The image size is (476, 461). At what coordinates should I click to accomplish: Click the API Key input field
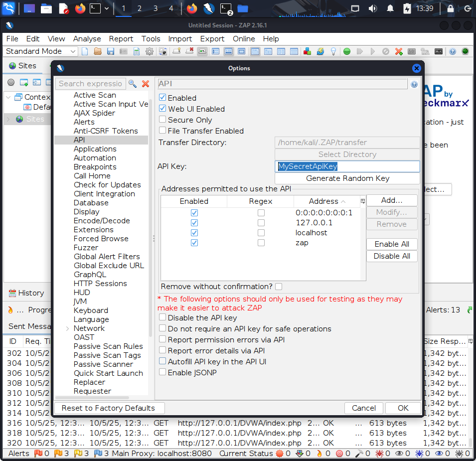coord(347,166)
